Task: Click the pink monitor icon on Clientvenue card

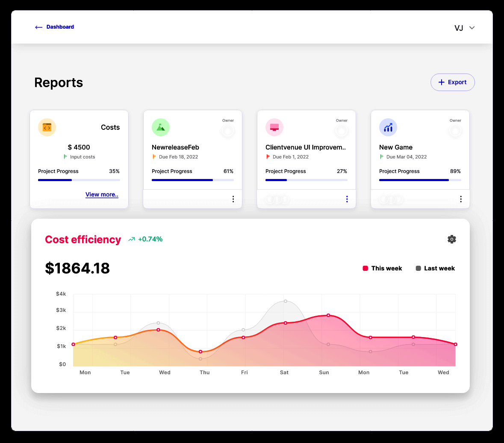Action: click(274, 128)
